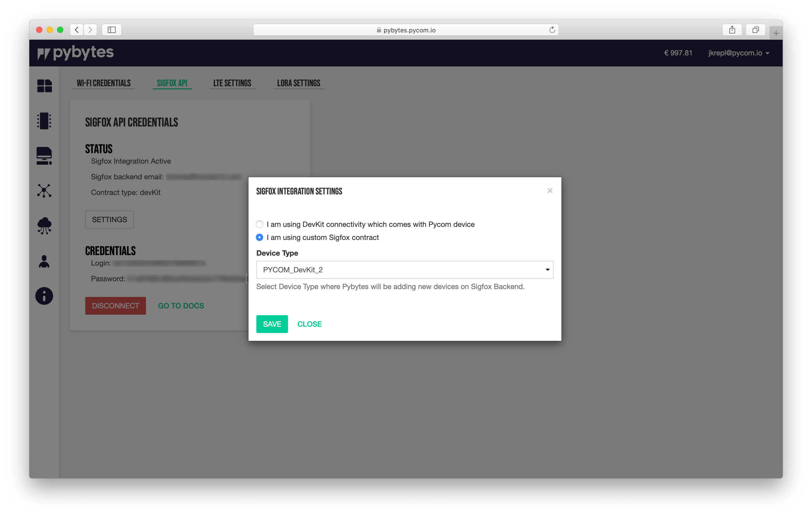The height and width of the screenshot is (517, 812).
Task: Select DevKit connectivity radio option
Action: (259, 225)
